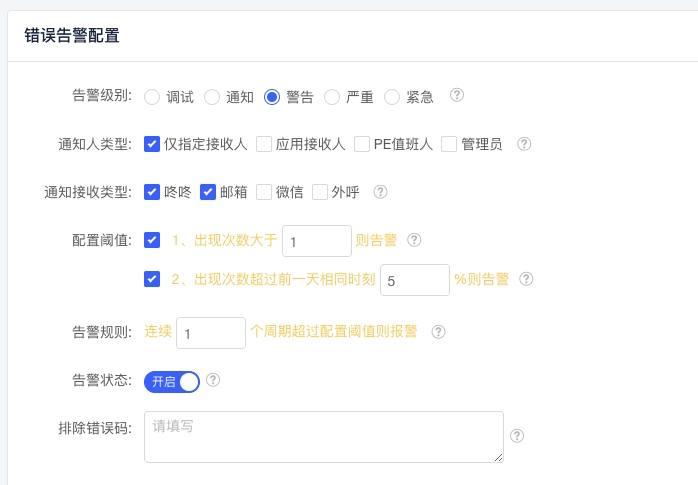Select the 调试 alarm level radio
This screenshot has height=485, width=698.
[152, 97]
